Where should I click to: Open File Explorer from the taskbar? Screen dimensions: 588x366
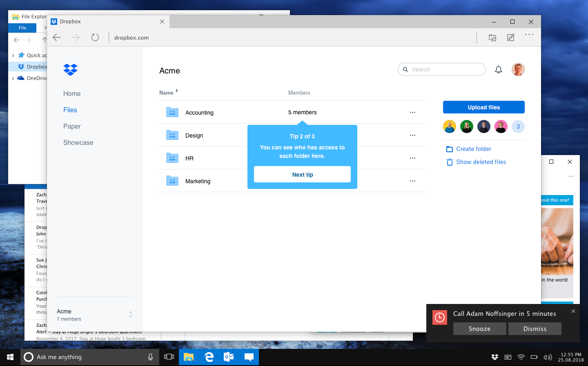coord(189,357)
